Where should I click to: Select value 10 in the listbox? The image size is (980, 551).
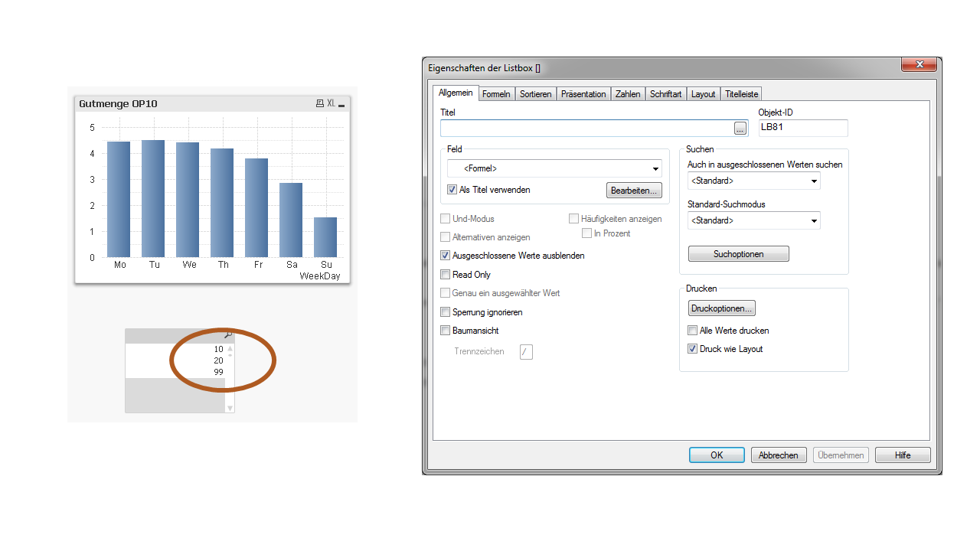218,349
